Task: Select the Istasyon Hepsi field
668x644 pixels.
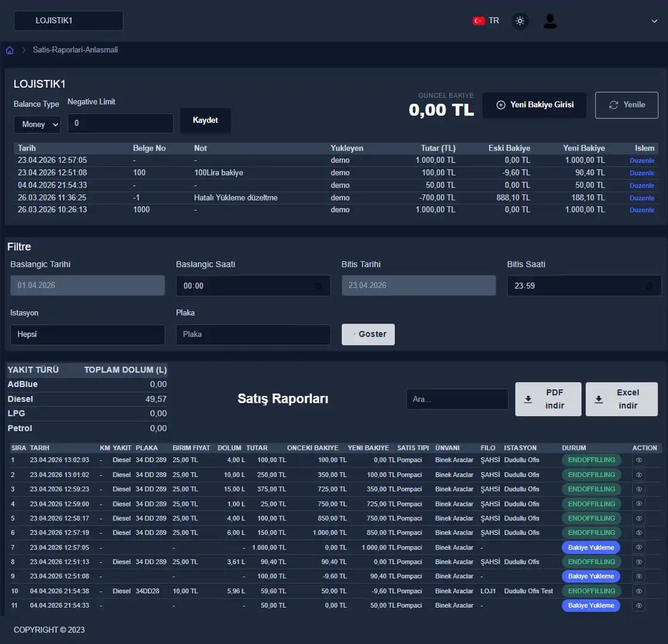Action: pos(88,335)
